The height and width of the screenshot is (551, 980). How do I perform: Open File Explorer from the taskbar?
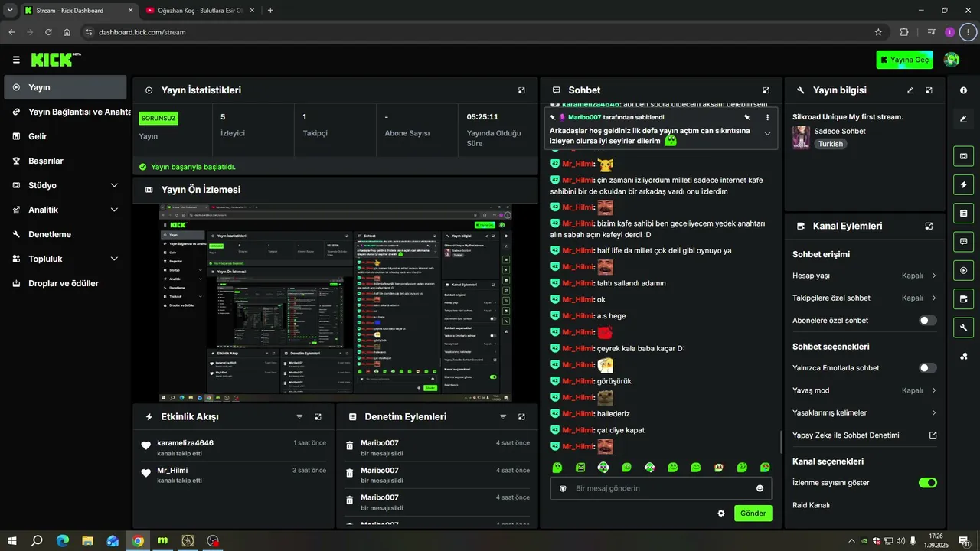pos(87,541)
